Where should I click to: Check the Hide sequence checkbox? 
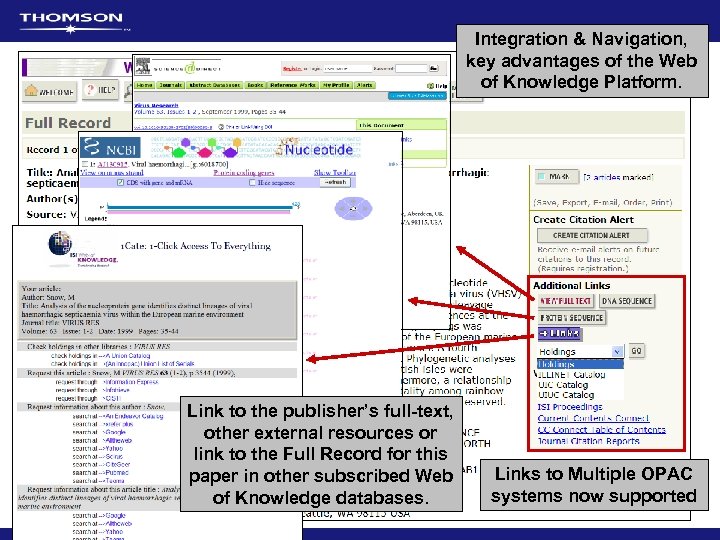252,183
